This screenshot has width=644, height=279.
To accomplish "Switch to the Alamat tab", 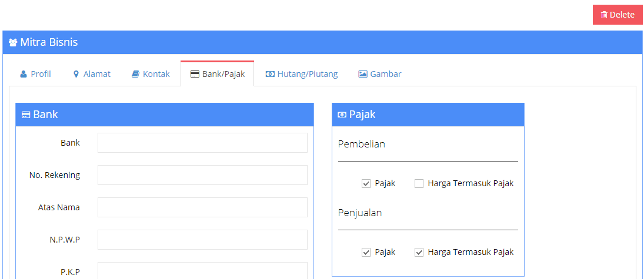I will tap(92, 74).
